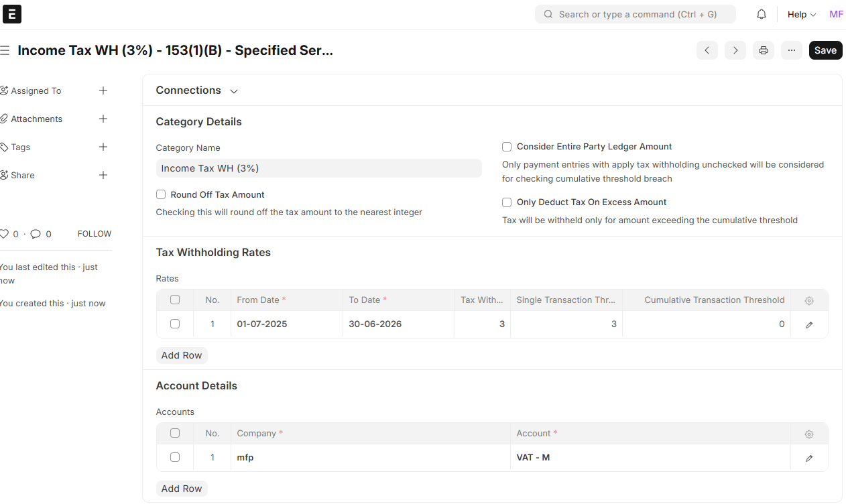846x504 pixels.
Task: Click the To Date column header
Action: click(x=399, y=300)
